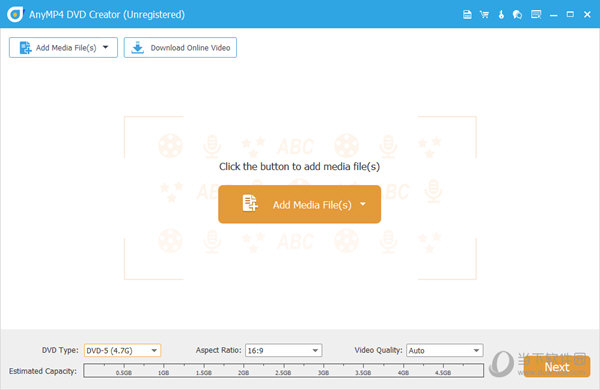
Task: Open the DVD Type dropdown
Action: coord(122,350)
